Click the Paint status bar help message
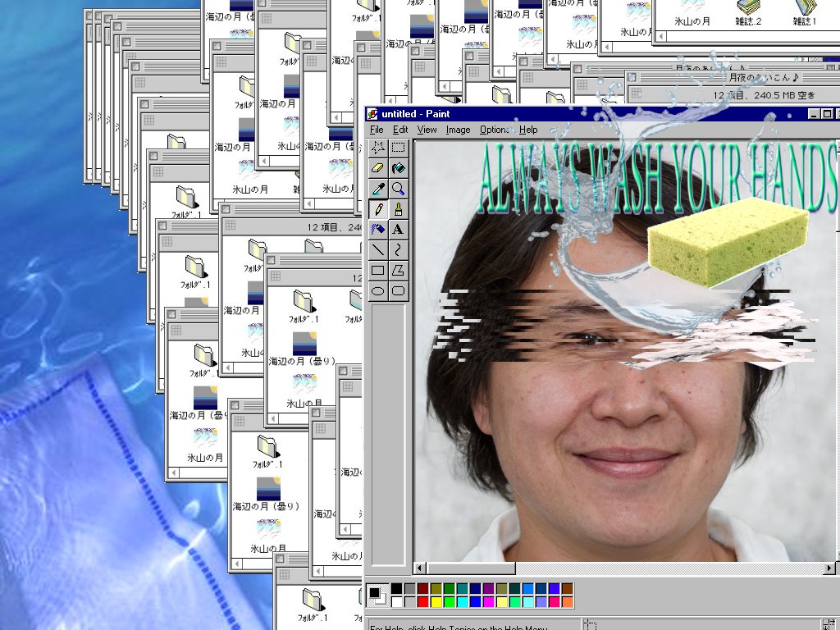The height and width of the screenshot is (630, 840). point(458,628)
